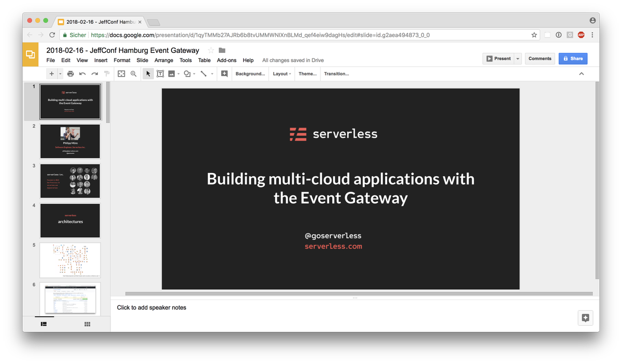
Task: Select the arrow cursor Select tool
Action: [148, 74]
